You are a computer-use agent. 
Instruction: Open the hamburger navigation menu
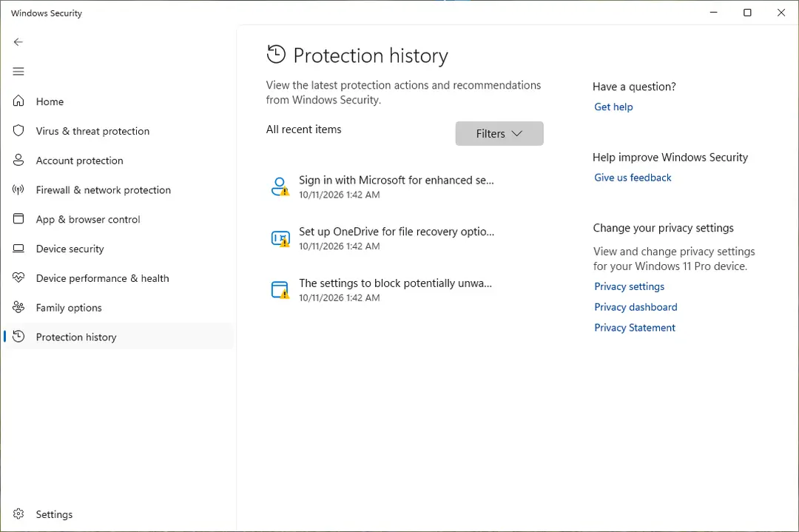[18, 71]
